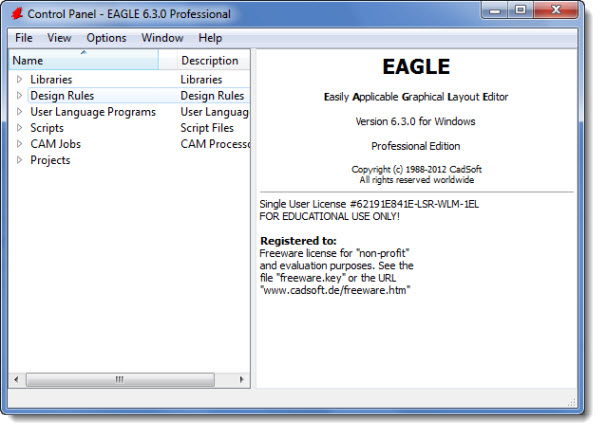Open the Options menu
Screen dimensions: 600x430
[x=106, y=38]
